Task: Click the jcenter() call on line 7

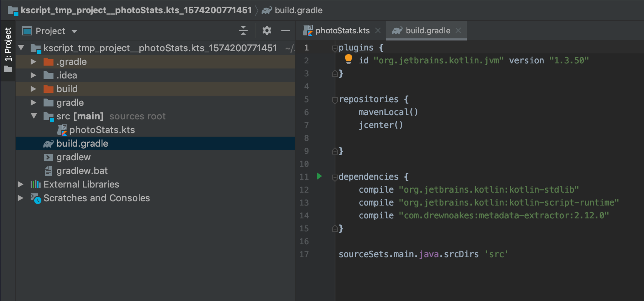Action: (x=381, y=125)
